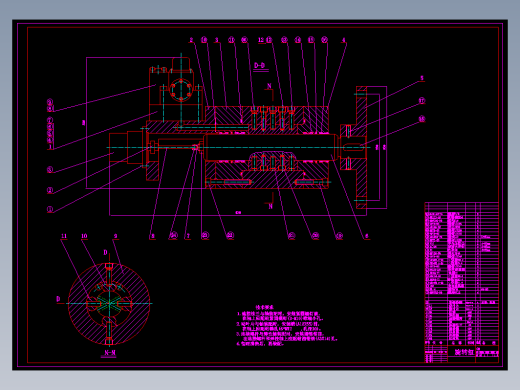Click the 技术要求 technical requirements heading

point(264,308)
